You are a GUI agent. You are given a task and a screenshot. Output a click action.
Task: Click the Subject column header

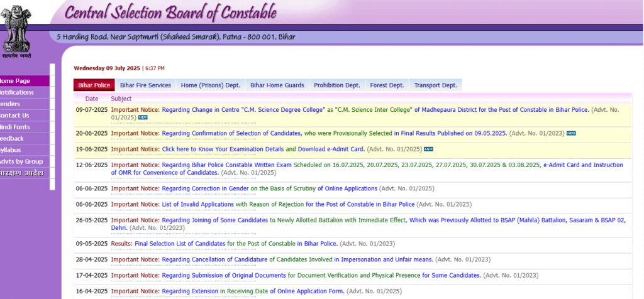click(121, 99)
